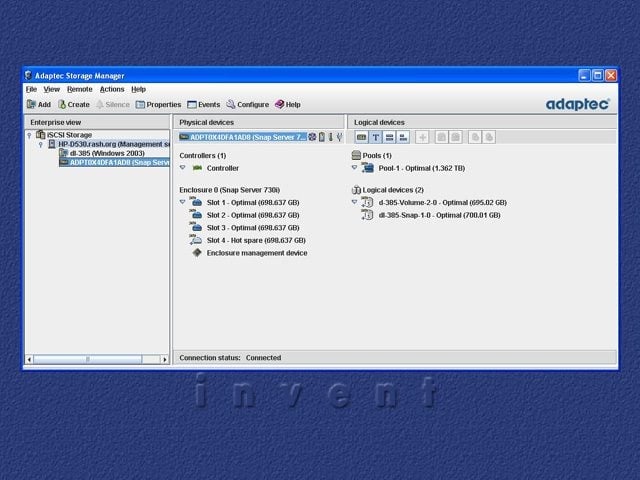
Task: Click the power plug status icon
Action: [x=339, y=137]
